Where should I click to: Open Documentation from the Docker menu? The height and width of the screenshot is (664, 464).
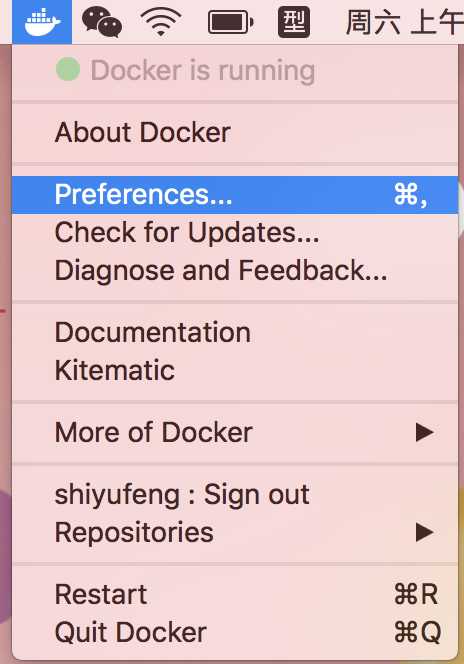[x=235, y=332]
